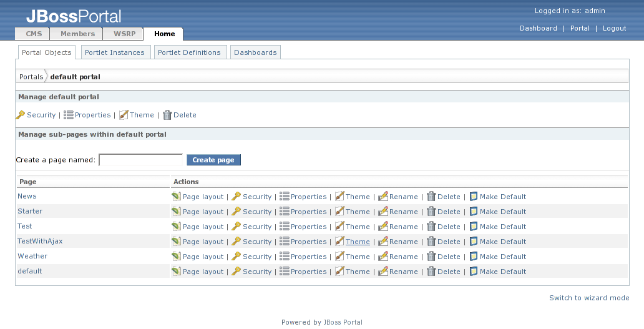The height and width of the screenshot is (329, 644).
Task: Click Properties list icon in Test row
Action: [x=284, y=227]
